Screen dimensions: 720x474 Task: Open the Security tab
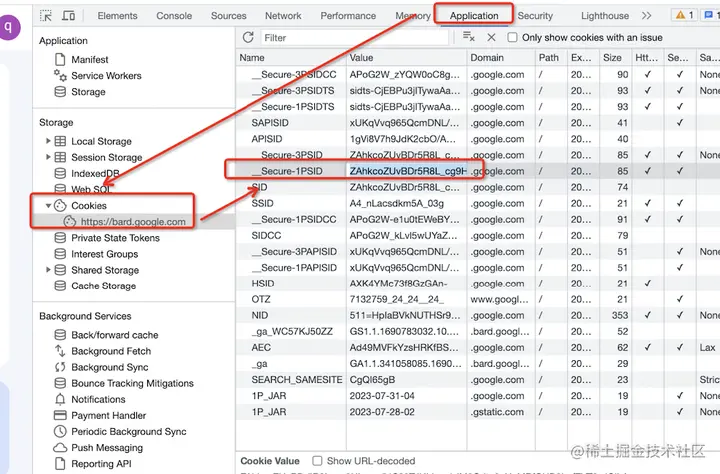[535, 16]
